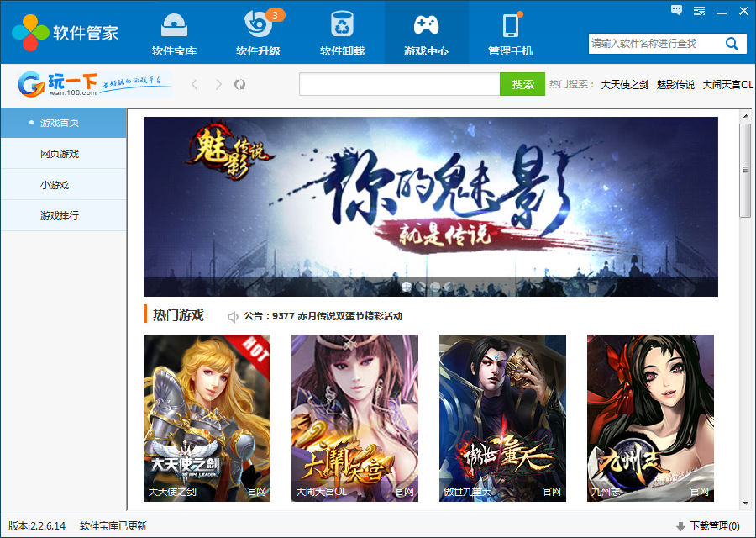
Task: Open the 傲世九重天 game card
Action: point(502,418)
